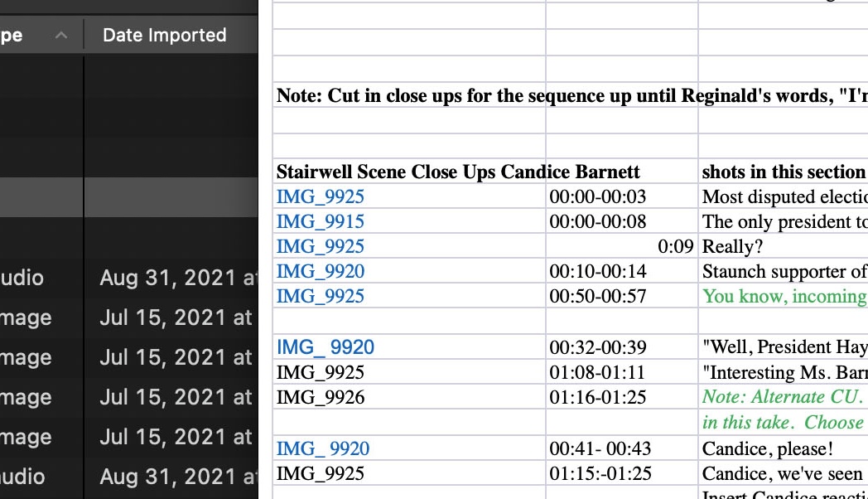Select the "shots in this section" header cell

(783, 172)
